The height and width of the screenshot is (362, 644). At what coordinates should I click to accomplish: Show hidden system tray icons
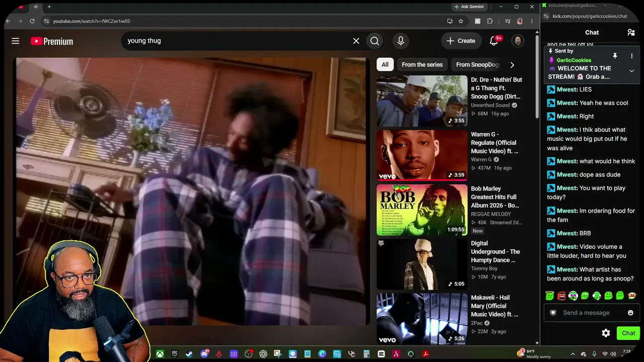pos(573,354)
